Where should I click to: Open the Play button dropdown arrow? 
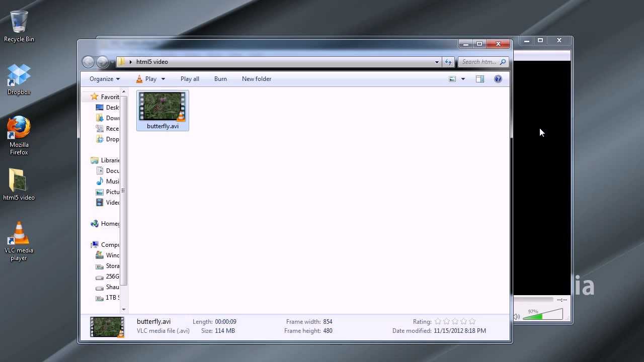pyautogui.click(x=163, y=79)
